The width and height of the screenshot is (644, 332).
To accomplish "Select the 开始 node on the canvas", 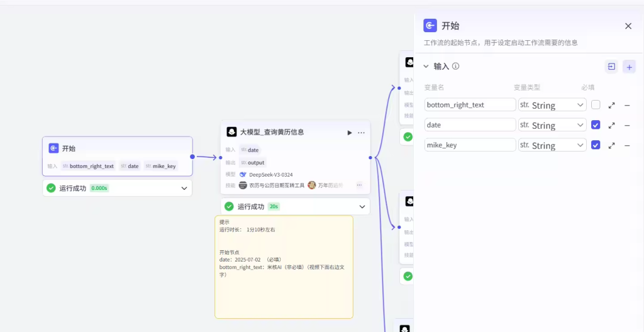I will 117,149.
